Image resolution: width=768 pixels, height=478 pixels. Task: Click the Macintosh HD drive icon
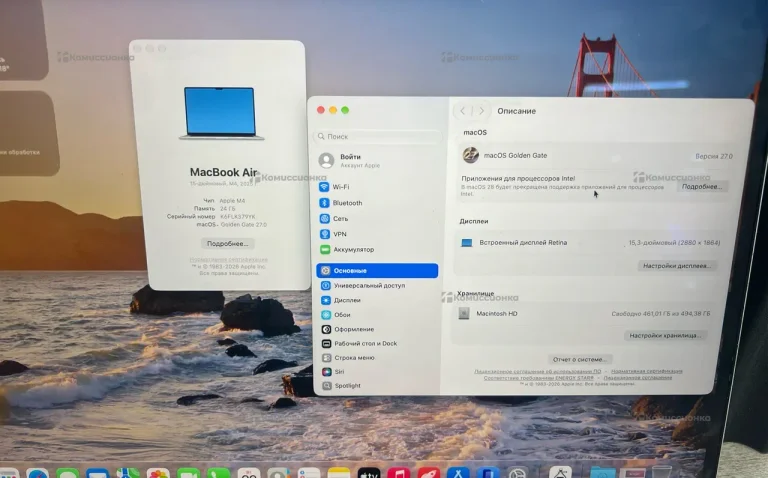tap(463, 313)
